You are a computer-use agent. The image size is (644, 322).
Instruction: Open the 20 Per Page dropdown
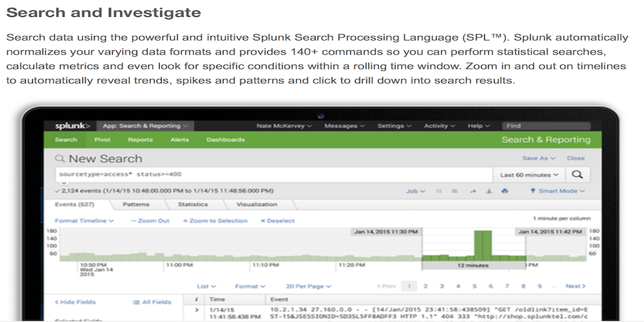(308, 287)
